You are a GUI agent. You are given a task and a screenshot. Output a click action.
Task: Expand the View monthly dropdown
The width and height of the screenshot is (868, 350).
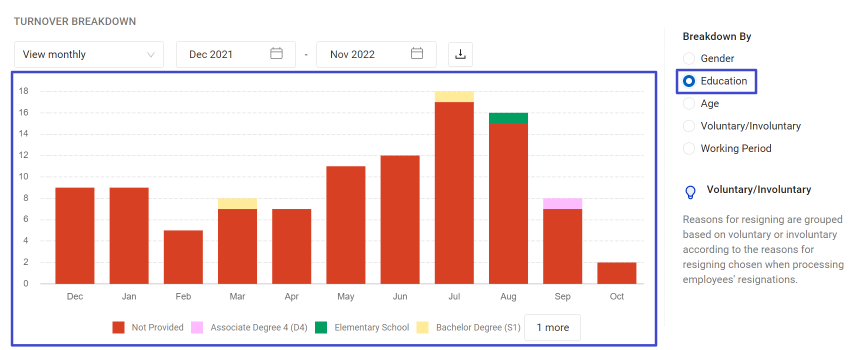tap(89, 54)
